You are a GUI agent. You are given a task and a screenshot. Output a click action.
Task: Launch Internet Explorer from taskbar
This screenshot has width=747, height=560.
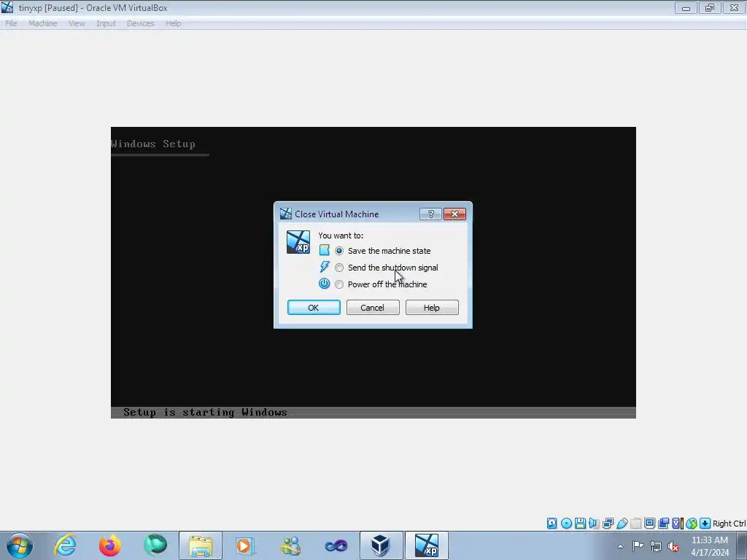pos(65,545)
